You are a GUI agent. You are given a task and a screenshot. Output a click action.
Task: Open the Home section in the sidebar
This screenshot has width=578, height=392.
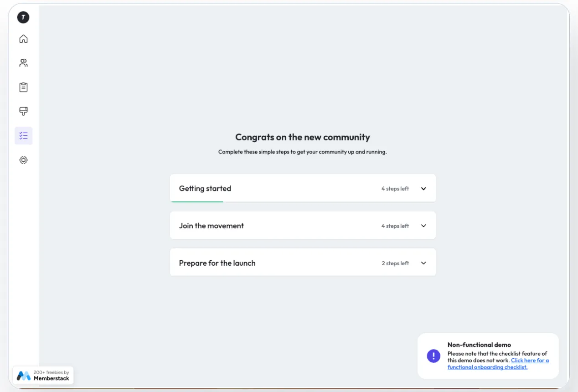23,39
